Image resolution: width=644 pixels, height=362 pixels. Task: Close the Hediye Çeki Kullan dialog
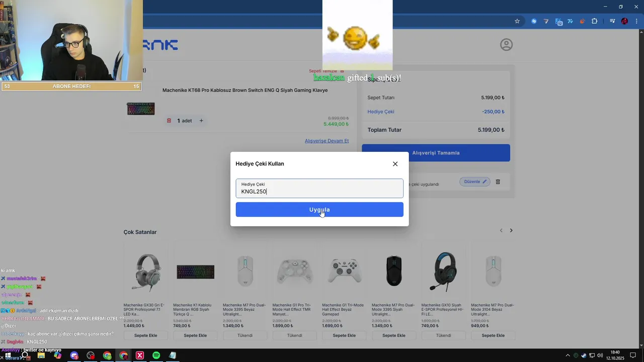[395, 164]
